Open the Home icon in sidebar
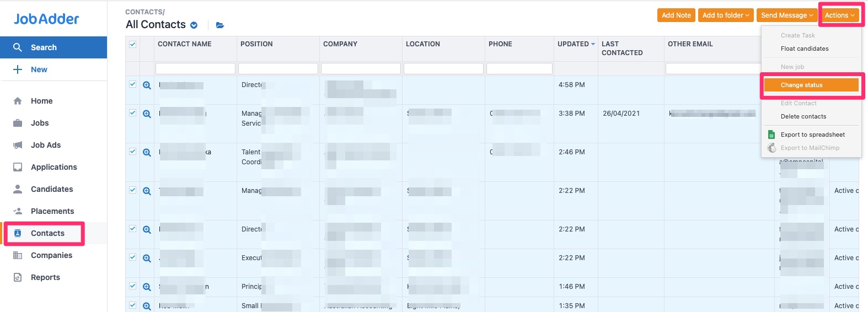 coord(18,101)
